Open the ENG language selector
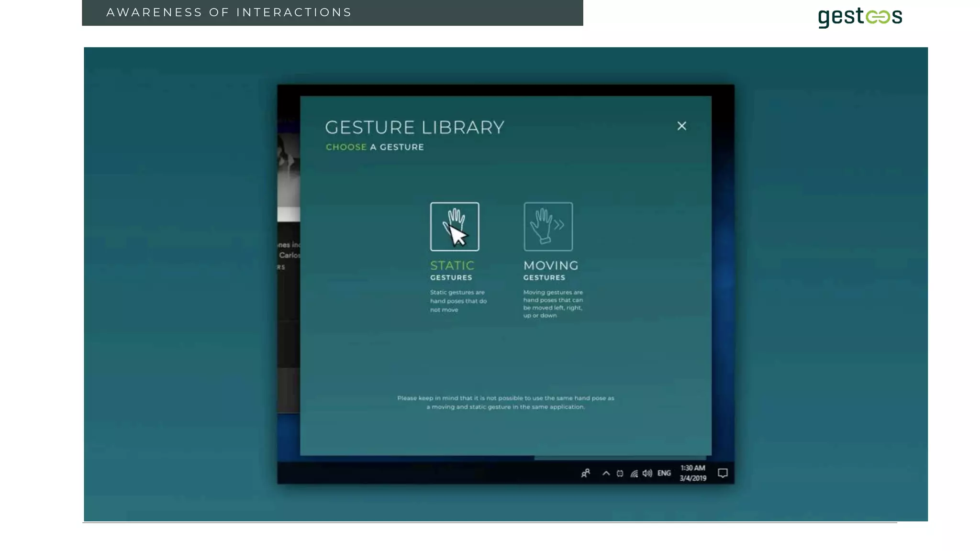The height and width of the screenshot is (551, 980). click(x=664, y=473)
